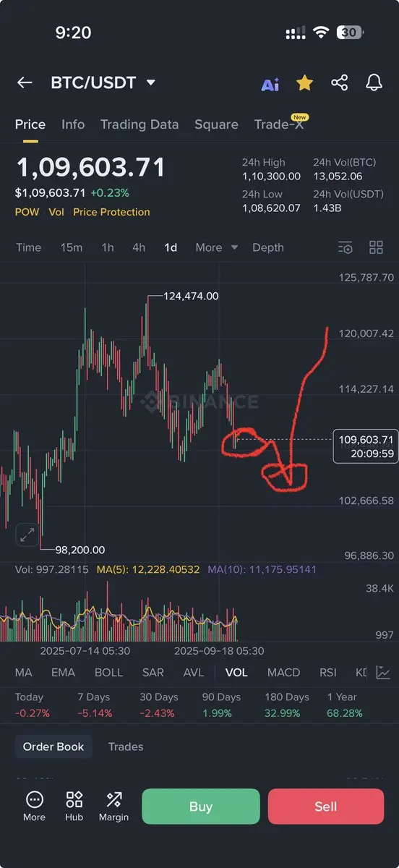Screen dimensions: 399x868
Task: Enable the MACD indicator
Action: click(x=283, y=673)
